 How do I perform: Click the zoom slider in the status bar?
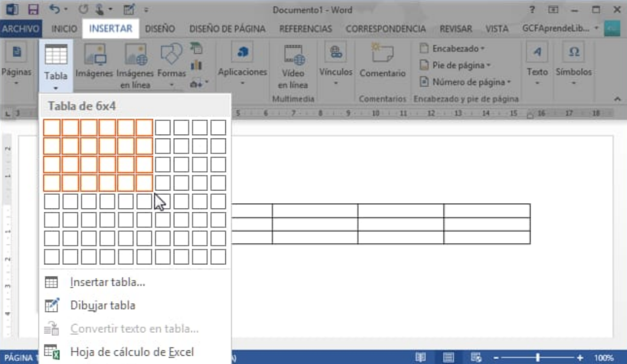point(537,357)
